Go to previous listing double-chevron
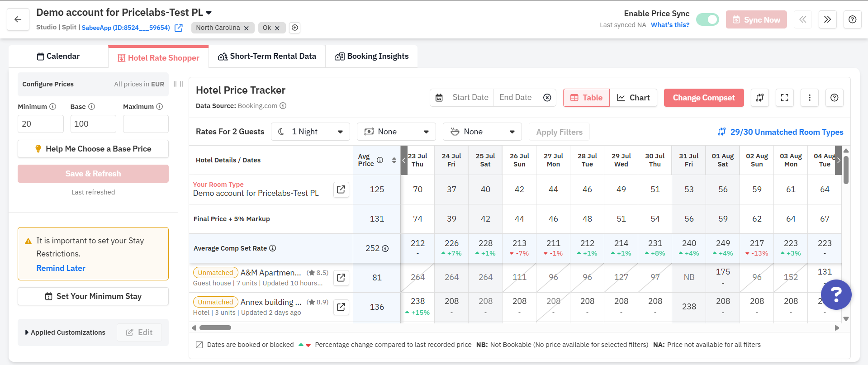Viewport: 868px width, 365px height. pos(803,19)
